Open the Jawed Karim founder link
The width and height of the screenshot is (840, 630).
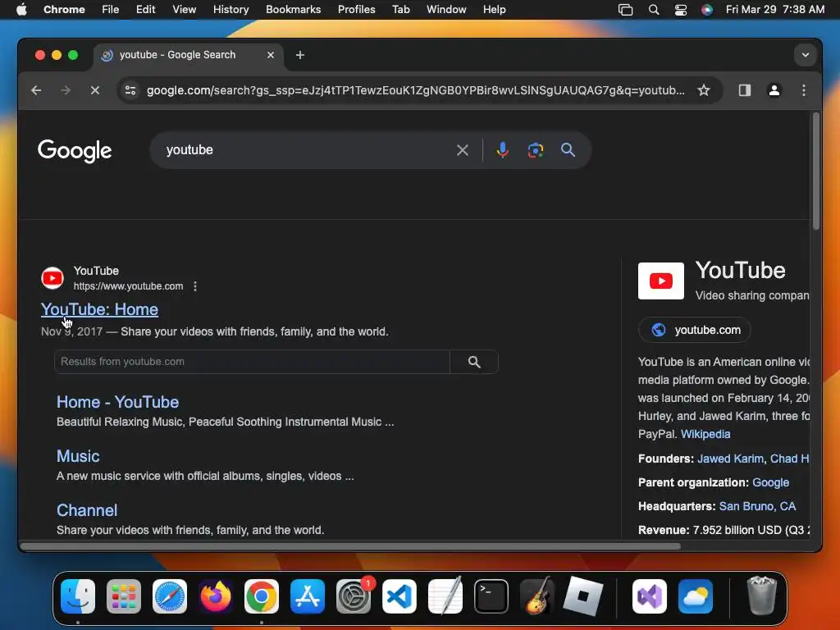pos(730,459)
